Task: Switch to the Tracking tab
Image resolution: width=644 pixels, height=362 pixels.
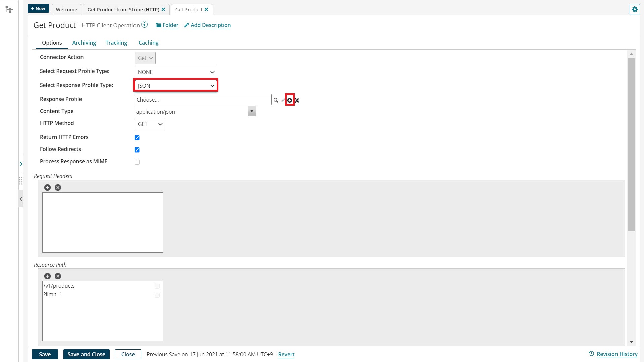Action: tap(116, 43)
